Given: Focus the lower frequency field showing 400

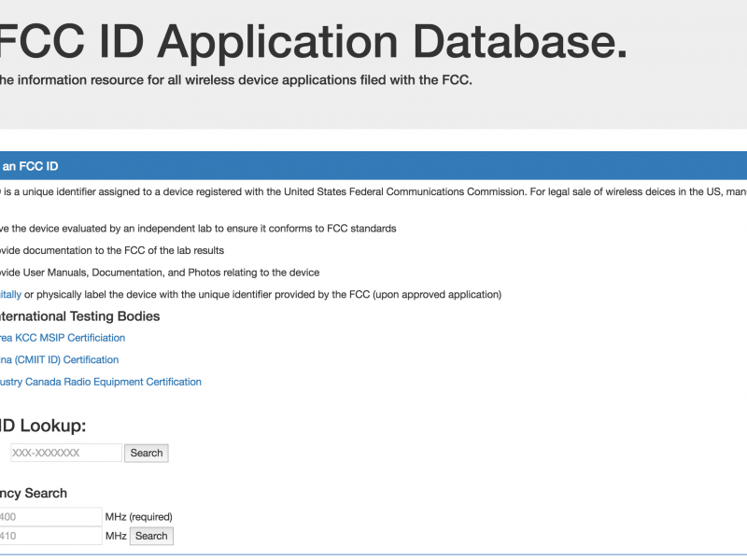Looking at the screenshot, I should (50, 516).
